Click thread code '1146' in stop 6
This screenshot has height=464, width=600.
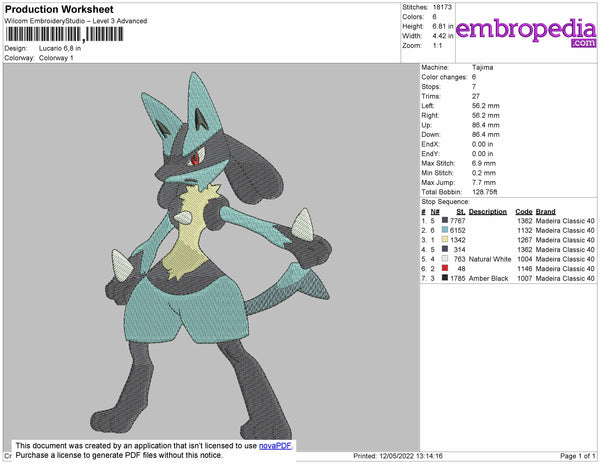click(x=525, y=269)
